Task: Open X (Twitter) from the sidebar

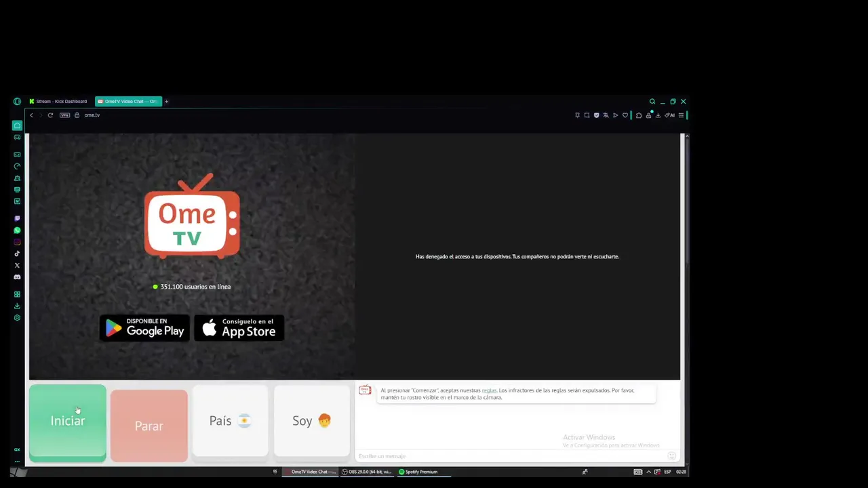Action: (x=17, y=265)
